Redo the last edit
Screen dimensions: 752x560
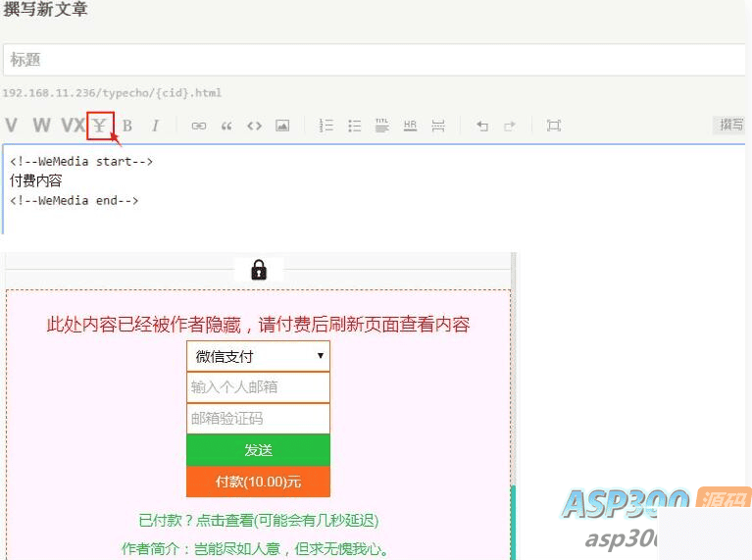(510, 126)
